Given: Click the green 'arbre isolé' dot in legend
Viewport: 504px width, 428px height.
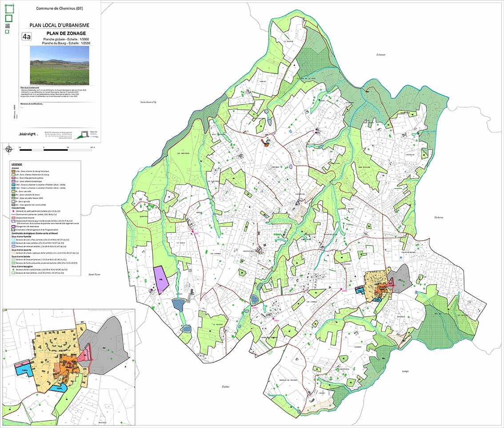Looking at the screenshot, I should (12, 270).
